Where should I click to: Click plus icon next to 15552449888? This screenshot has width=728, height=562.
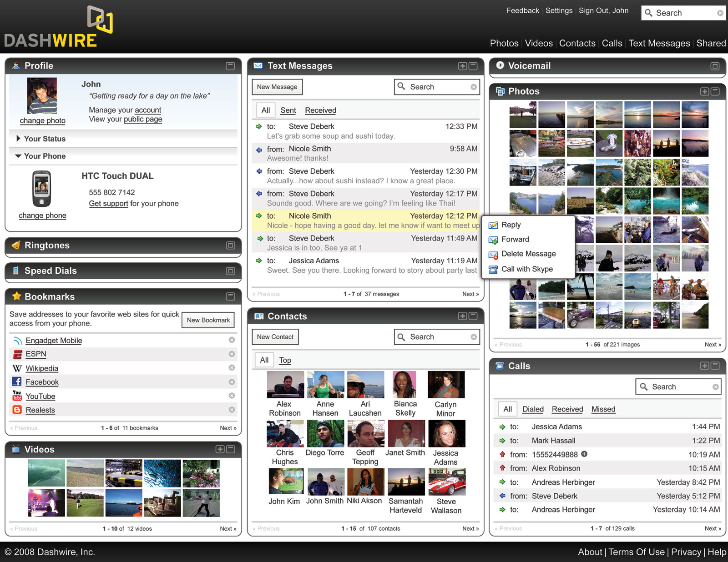584,454
